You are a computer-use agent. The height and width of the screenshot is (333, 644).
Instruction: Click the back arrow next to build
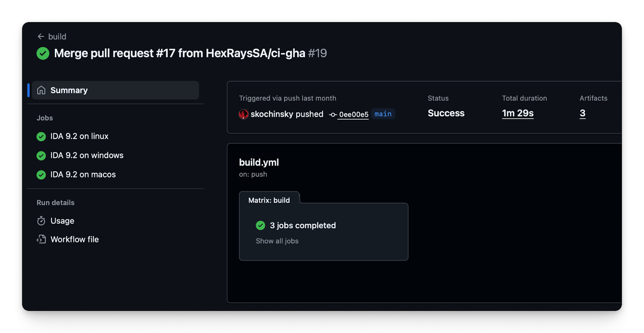pyautogui.click(x=41, y=37)
